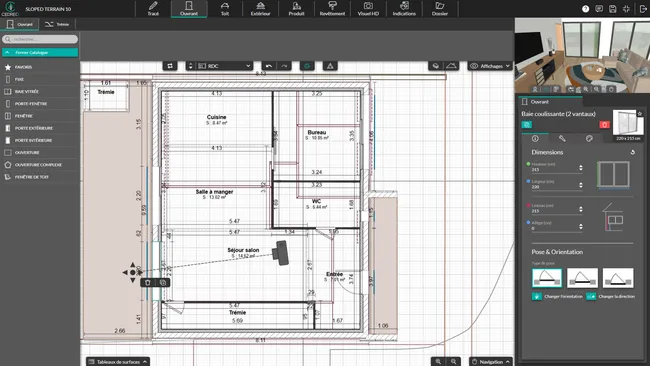The image size is (650, 366).
Task: Click the red delete button for Baie coulissante
Action: click(604, 124)
